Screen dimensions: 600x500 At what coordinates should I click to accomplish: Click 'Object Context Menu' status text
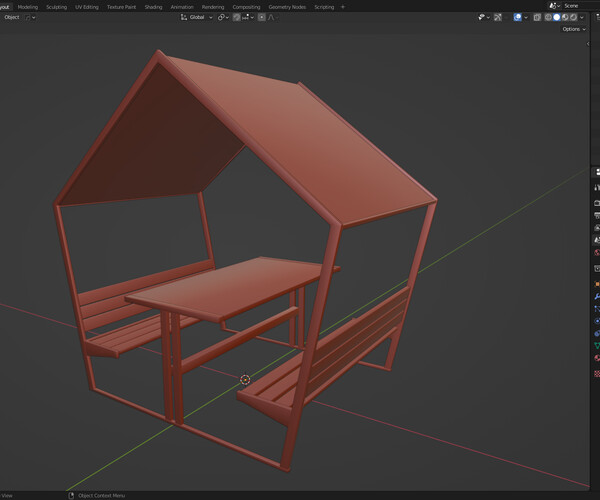(101, 495)
